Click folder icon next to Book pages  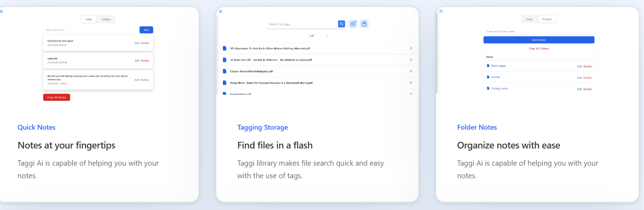point(488,66)
